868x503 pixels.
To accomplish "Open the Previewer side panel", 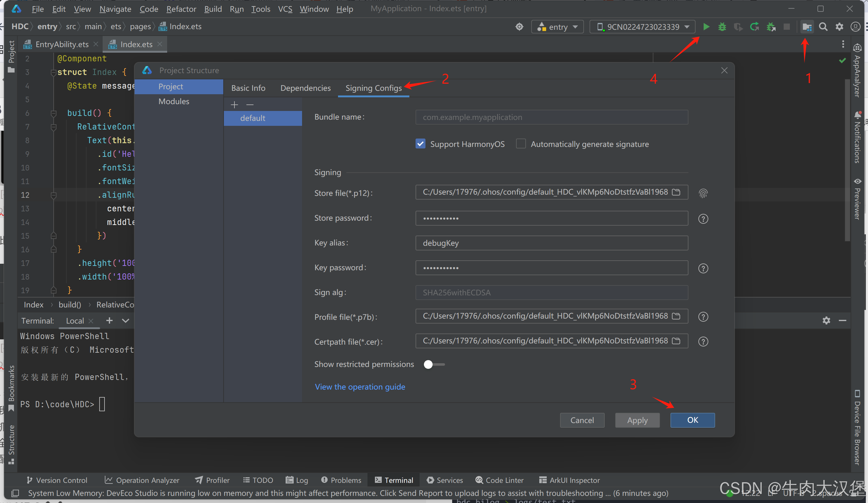I will (x=857, y=199).
